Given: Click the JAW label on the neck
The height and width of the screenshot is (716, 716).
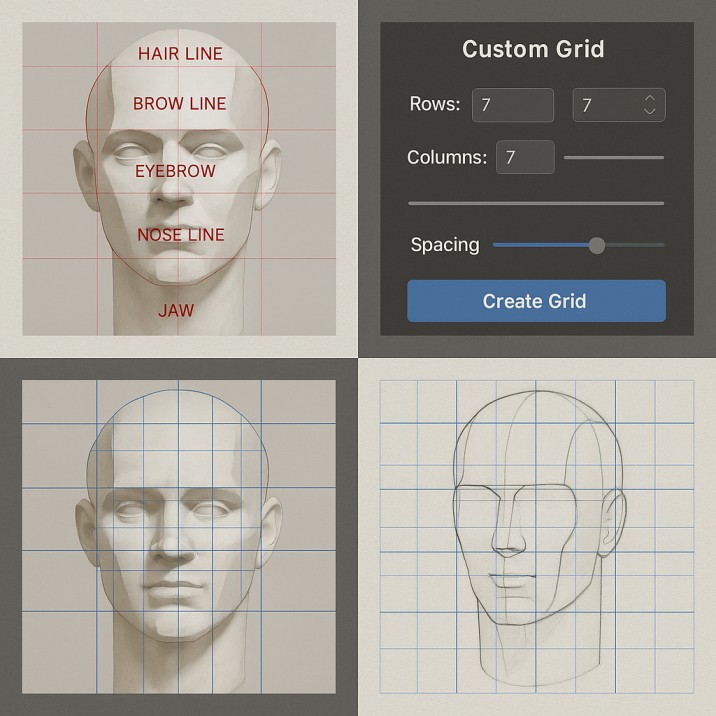Looking at the screenshot, I should pyautogui.click(x=176, y=310).
